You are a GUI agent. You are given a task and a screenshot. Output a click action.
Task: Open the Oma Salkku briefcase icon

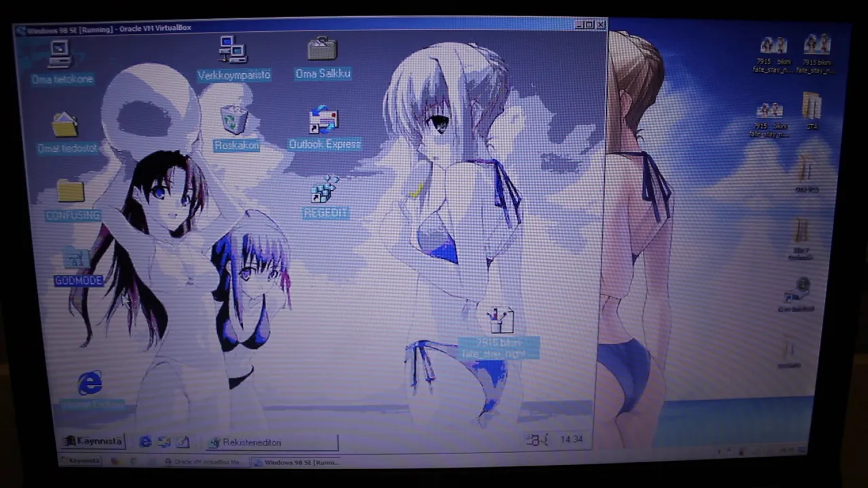point(323,59)
